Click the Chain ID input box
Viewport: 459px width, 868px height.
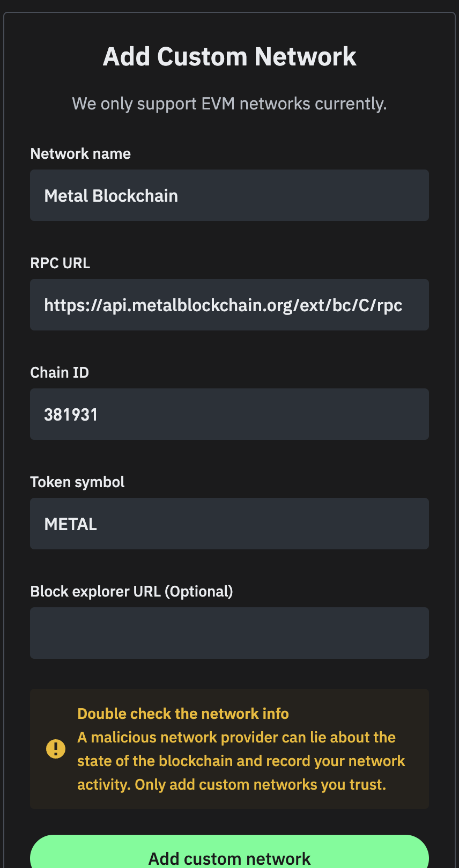coord(230,414)
